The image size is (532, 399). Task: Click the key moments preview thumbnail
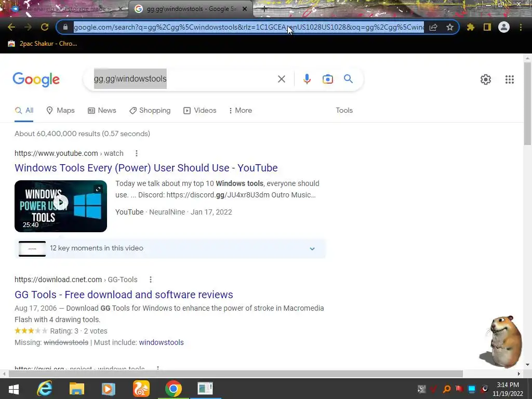[x=32, y=249]
